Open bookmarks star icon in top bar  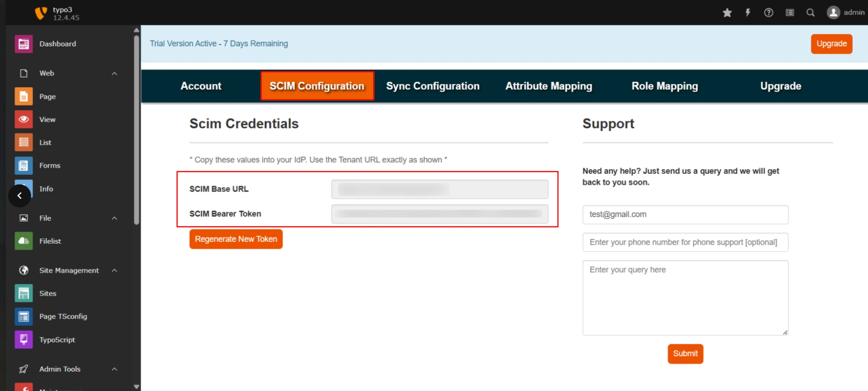[x=727, y=12]
